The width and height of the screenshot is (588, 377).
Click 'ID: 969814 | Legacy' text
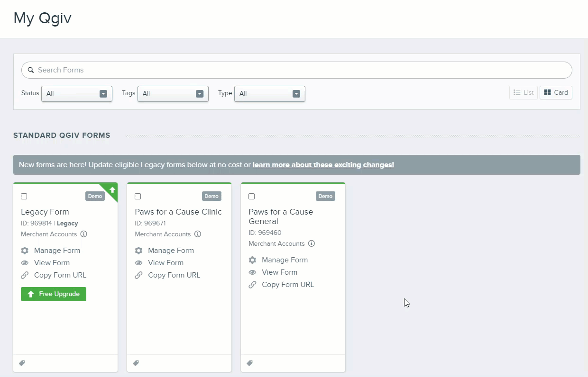[x=49, y=223]
